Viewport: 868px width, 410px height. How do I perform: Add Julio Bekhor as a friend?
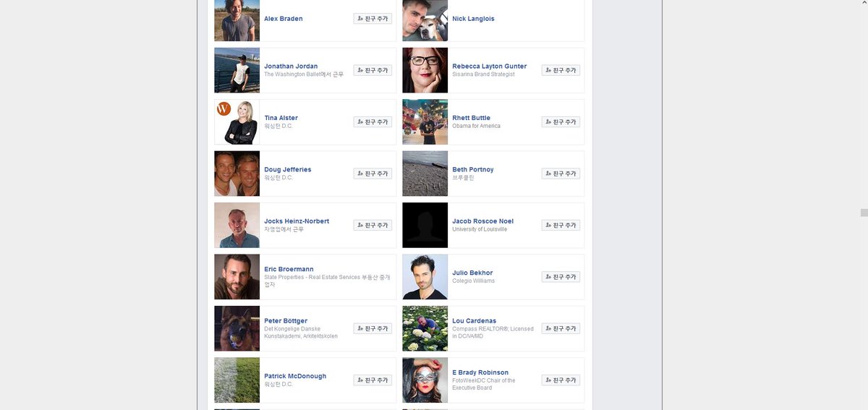point(561,277)
